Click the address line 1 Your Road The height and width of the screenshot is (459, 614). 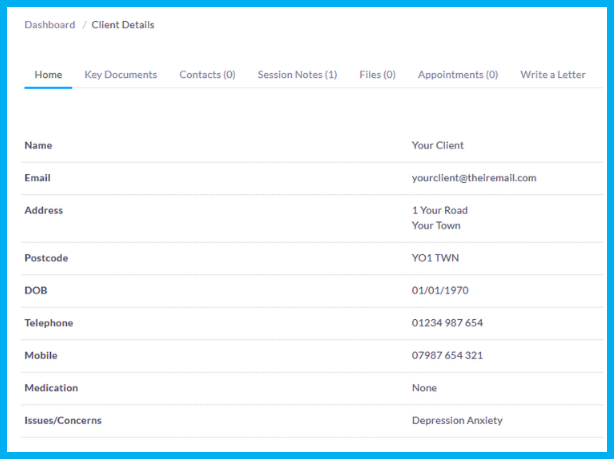point(439,210)
